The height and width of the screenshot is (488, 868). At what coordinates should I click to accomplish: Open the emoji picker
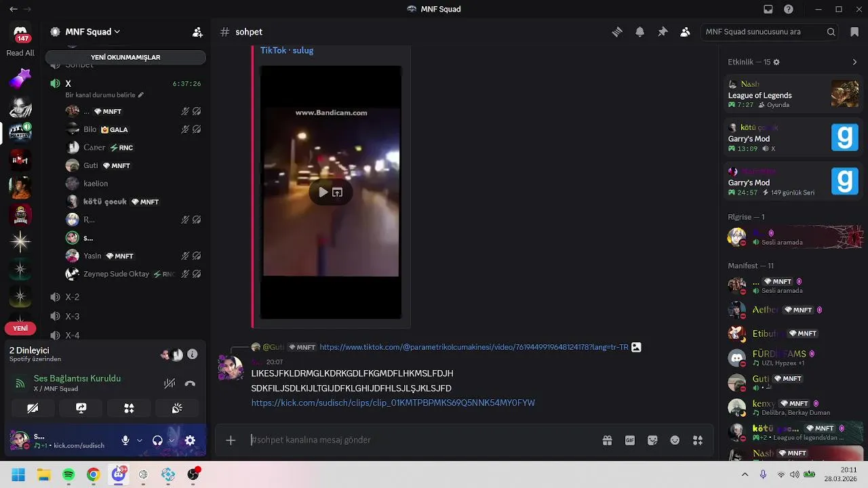[x=675, y=441]
